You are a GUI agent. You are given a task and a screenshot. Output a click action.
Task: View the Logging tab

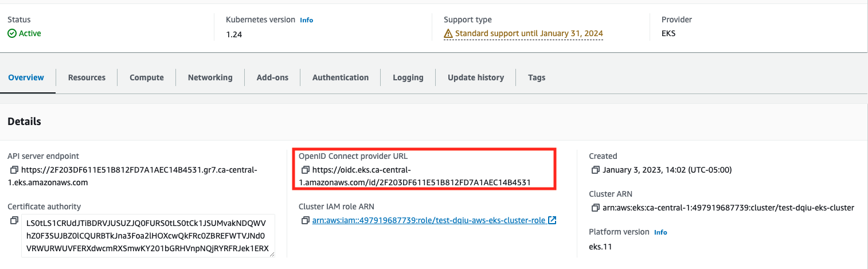pyautogui.click(x=408, y=77)
